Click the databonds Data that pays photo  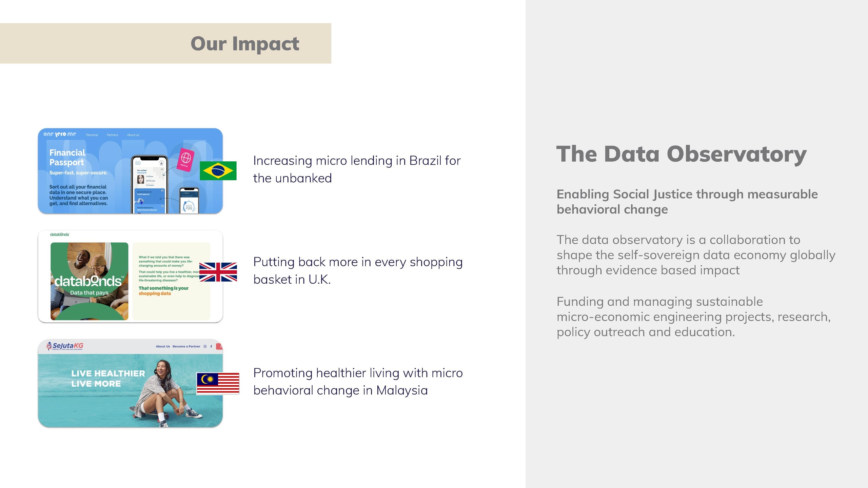tap(90, 281)
